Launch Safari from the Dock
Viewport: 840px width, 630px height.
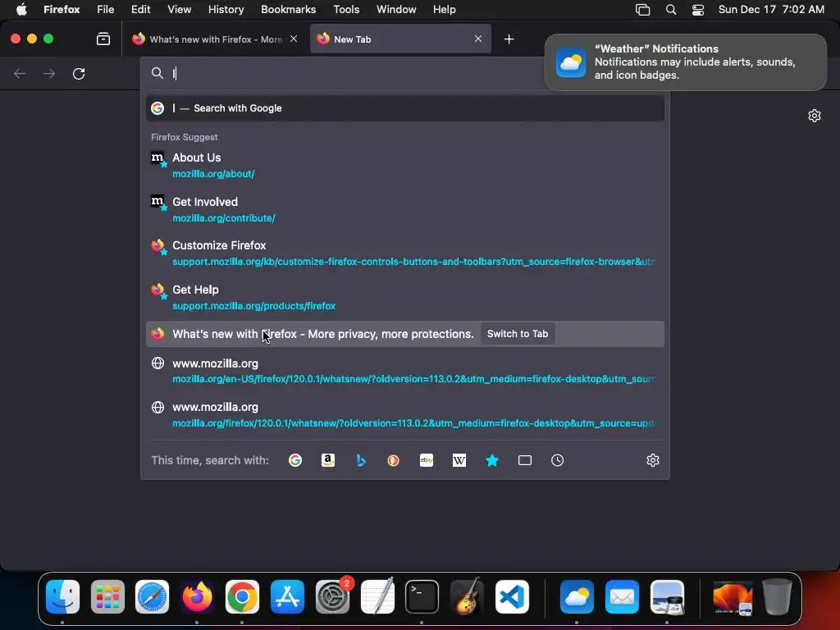(152, 596)
